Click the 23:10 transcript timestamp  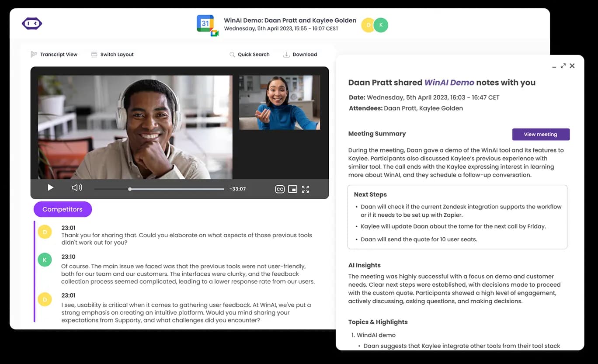click(x=69, y=257)
